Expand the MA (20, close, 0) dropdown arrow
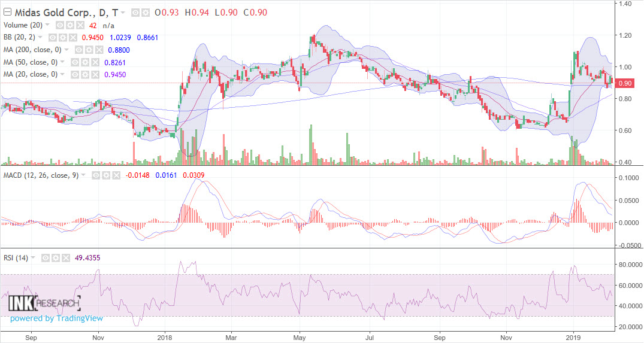Image resolution: width=644 pixels, height=343 pixels. [x=62, y=74]
